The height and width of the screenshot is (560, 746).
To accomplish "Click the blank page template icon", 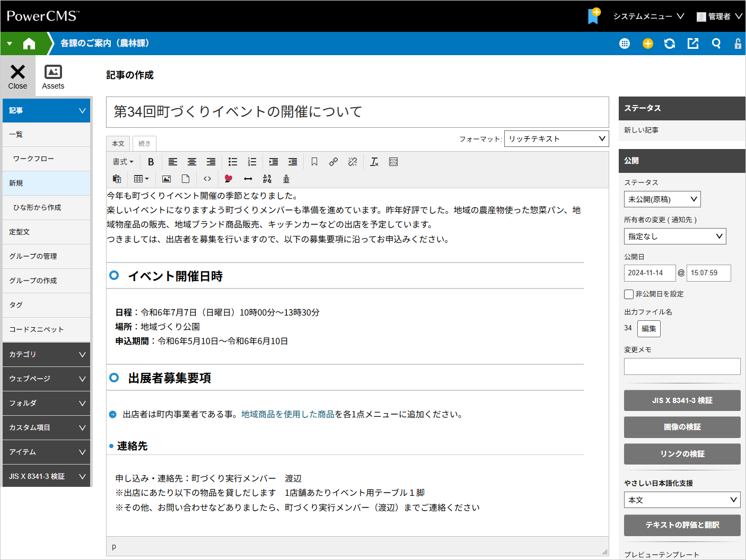I will pyautogui.click(x=186, y=179).
